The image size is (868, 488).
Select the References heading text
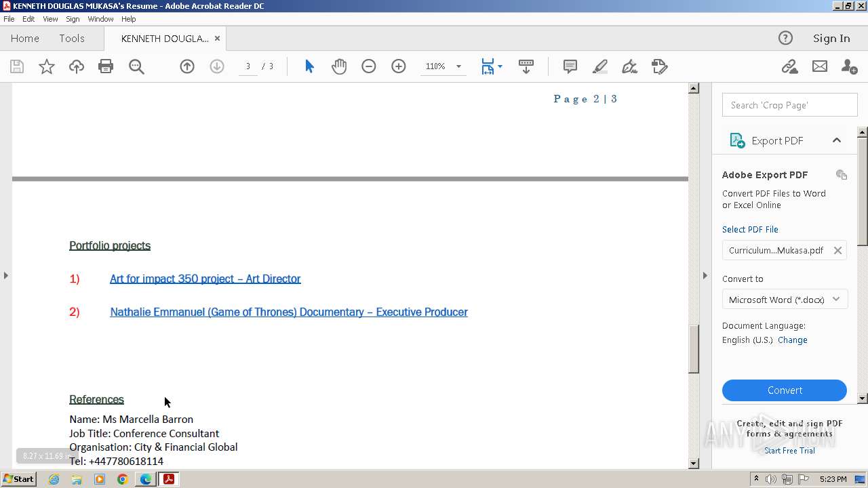(96, 399)
